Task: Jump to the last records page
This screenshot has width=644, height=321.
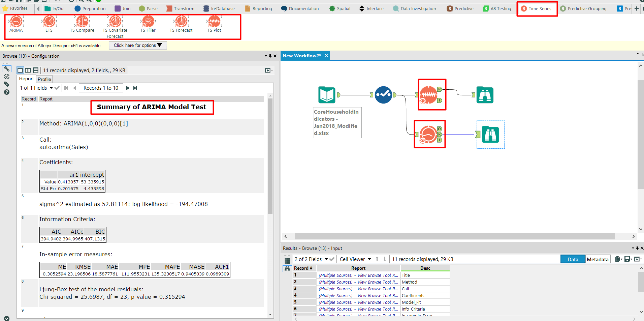Action: point(135,88)
